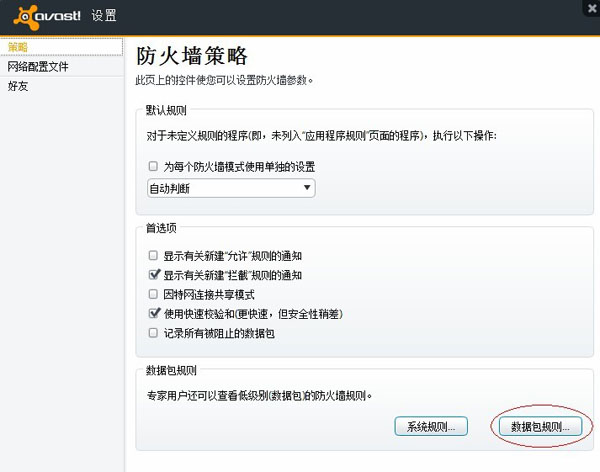Click the 防火墙策略 page heading
The height and width of the screenshot is (472, 600).
tap(191, 56)
